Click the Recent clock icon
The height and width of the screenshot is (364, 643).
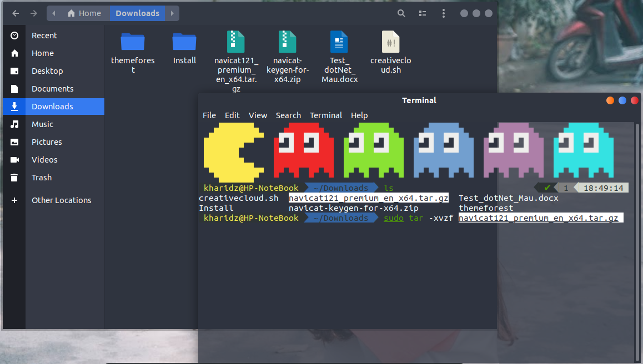click(14, 36)
